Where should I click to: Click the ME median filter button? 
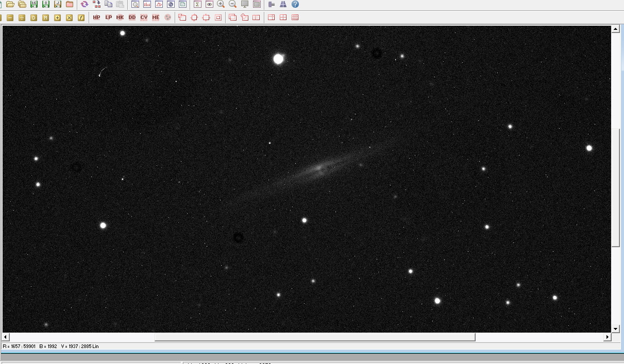156,18
